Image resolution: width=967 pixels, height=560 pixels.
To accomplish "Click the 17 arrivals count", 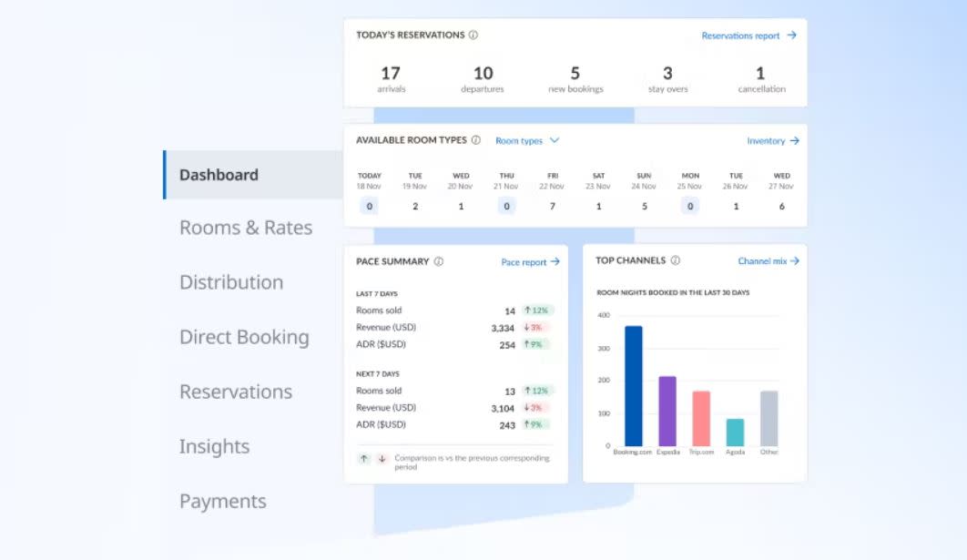I will click(392, 73).
